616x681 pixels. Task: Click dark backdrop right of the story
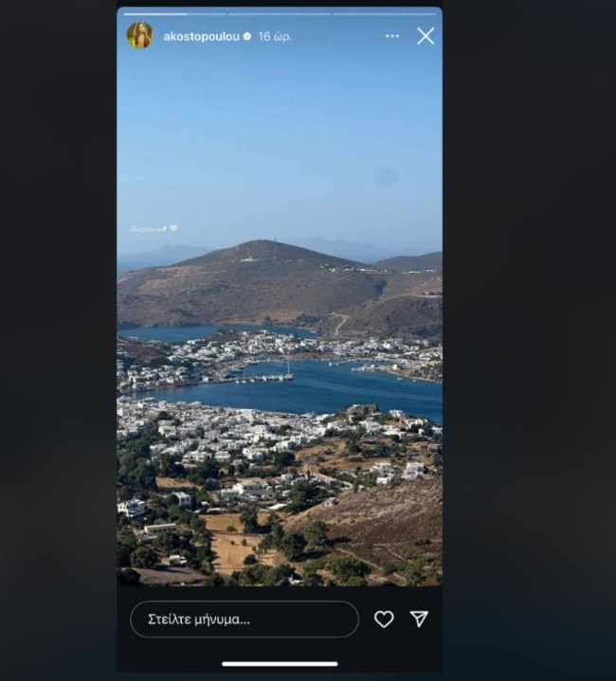[x=529, y=341]
